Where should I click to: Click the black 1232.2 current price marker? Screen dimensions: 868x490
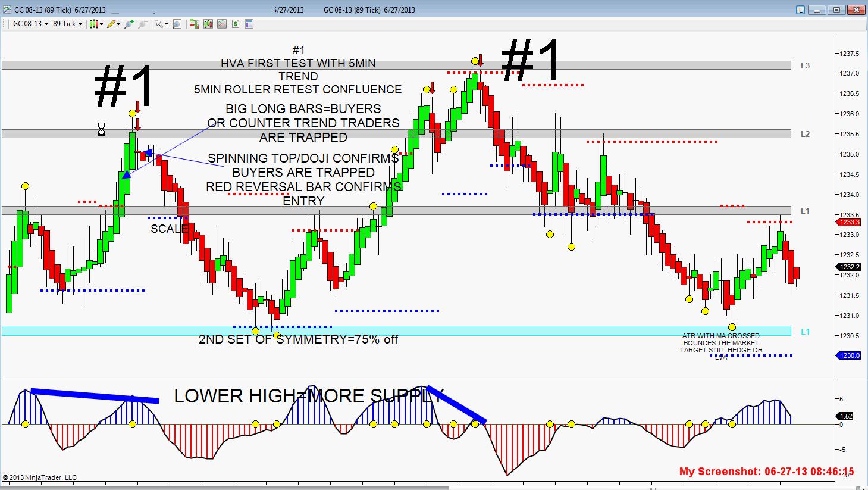pyautogui.click(x=849, y=267)
